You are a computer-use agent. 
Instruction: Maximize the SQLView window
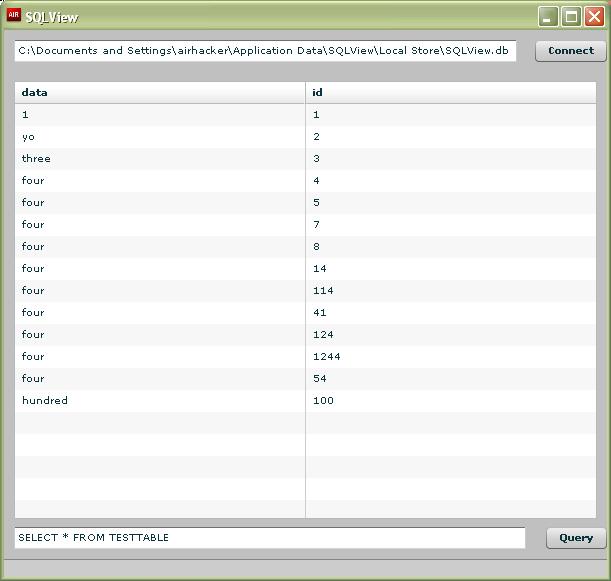click(x=571, y=17)
